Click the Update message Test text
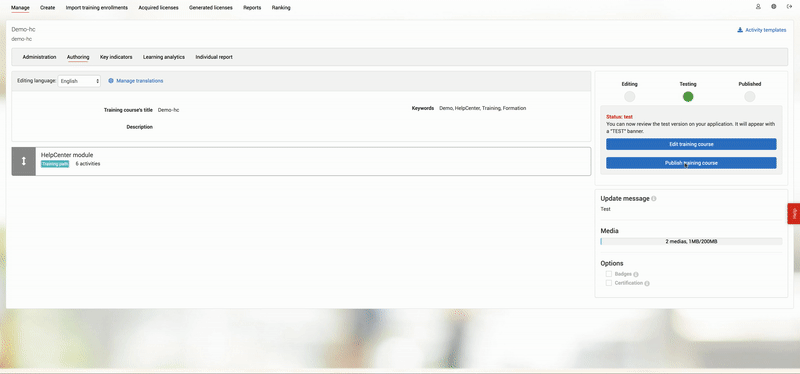 [x=606, y=209]
